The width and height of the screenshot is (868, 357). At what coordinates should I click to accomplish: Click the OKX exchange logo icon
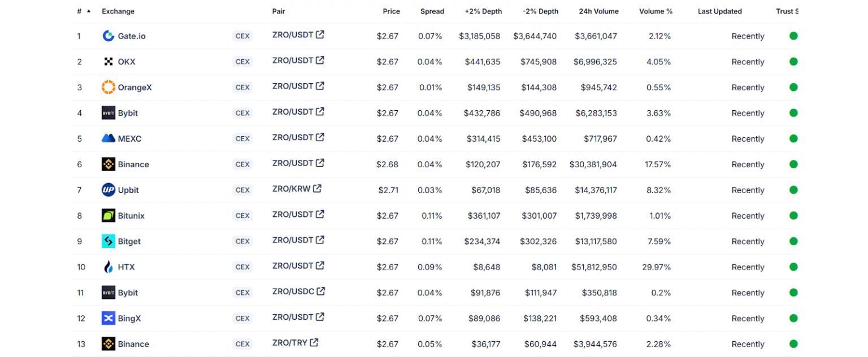point(108,62)
